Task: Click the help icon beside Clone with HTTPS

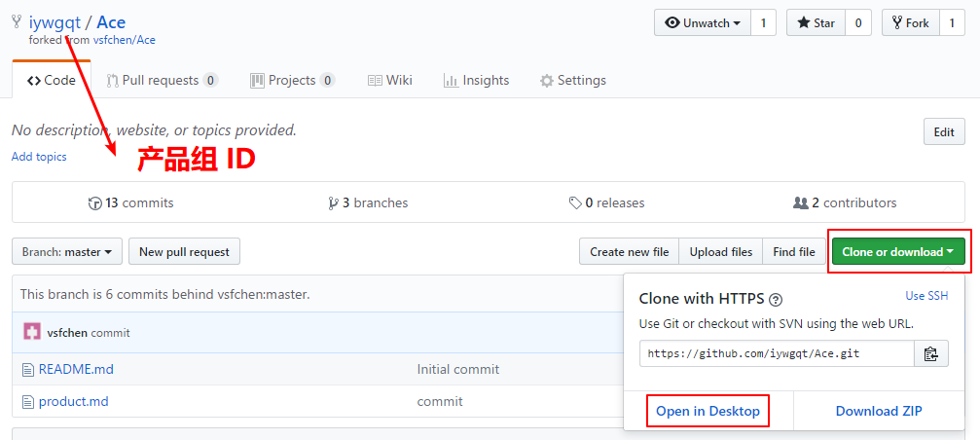Action: [776, 300]
